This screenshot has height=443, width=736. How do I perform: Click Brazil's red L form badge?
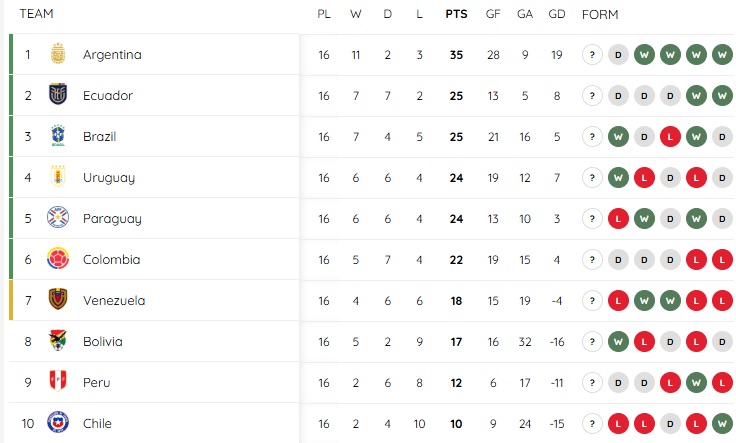[x=670, y=137]
